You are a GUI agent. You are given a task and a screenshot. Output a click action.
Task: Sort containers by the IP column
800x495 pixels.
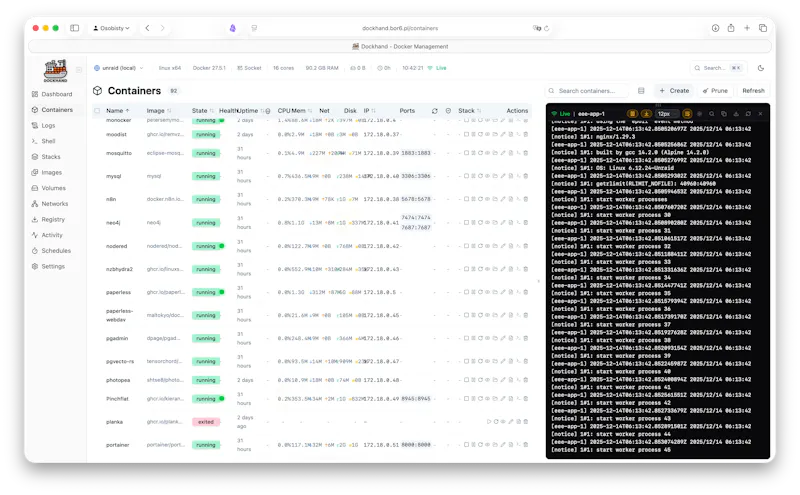click(369, 111)
